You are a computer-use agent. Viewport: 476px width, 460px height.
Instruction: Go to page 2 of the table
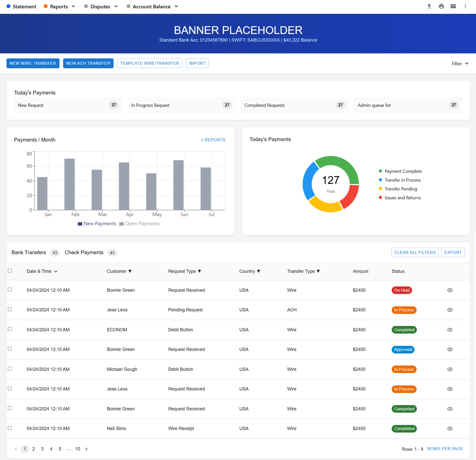point(33,449)
